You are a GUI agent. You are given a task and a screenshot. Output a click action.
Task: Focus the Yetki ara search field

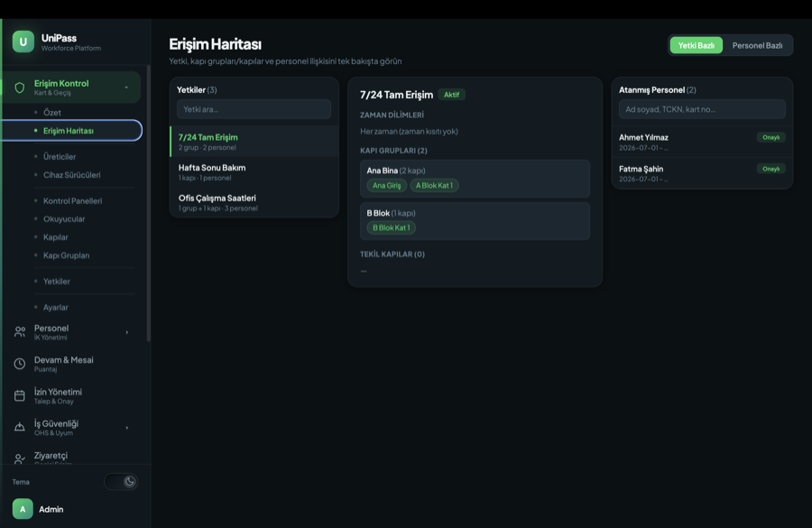click(254, 109)
